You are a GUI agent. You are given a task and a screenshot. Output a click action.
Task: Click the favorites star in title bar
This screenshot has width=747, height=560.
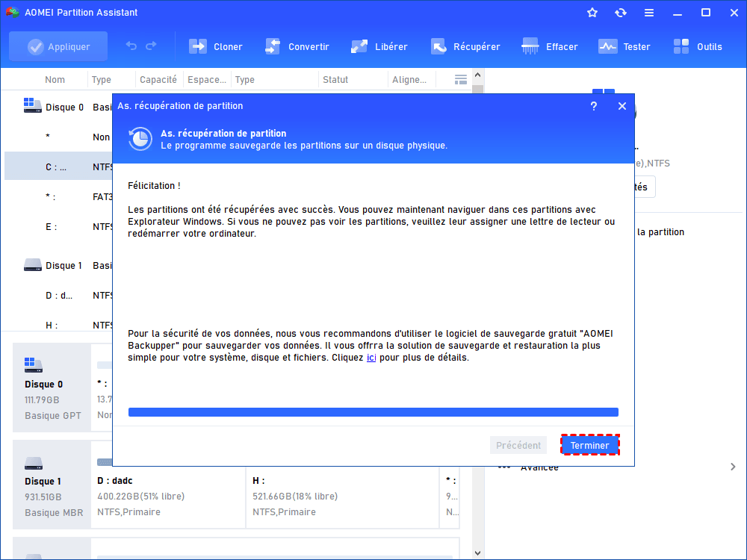point(592,13)
